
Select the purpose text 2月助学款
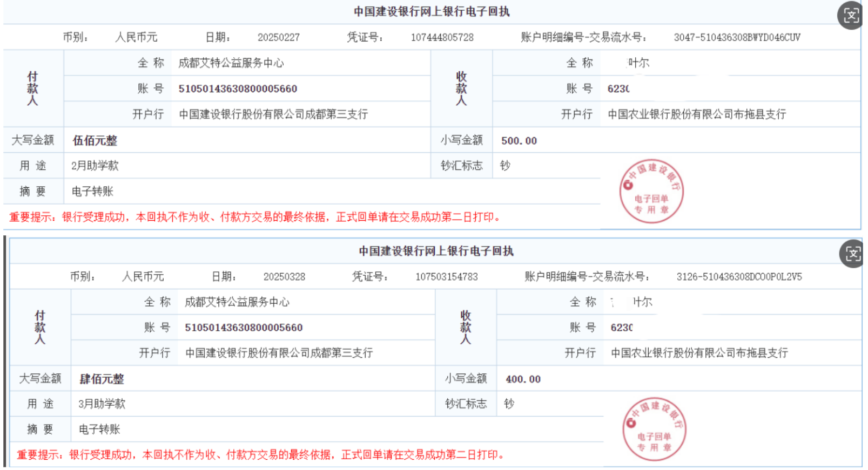pyautogui.click(x=95, y=166)
